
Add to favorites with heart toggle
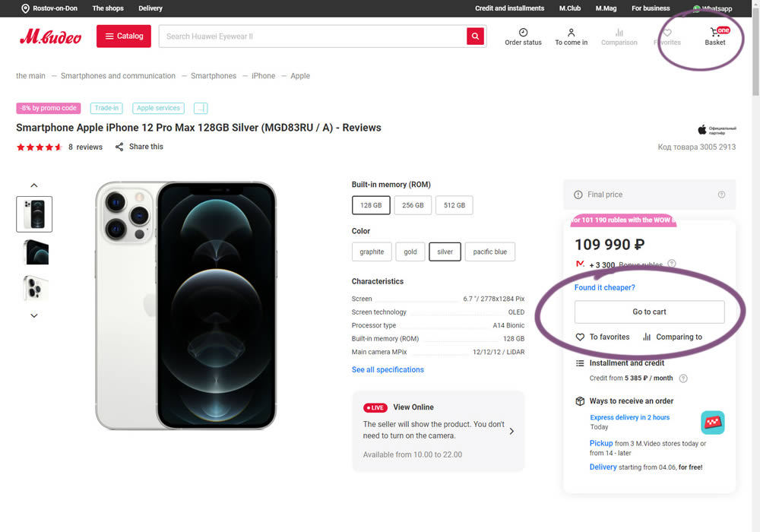(581, 337)
